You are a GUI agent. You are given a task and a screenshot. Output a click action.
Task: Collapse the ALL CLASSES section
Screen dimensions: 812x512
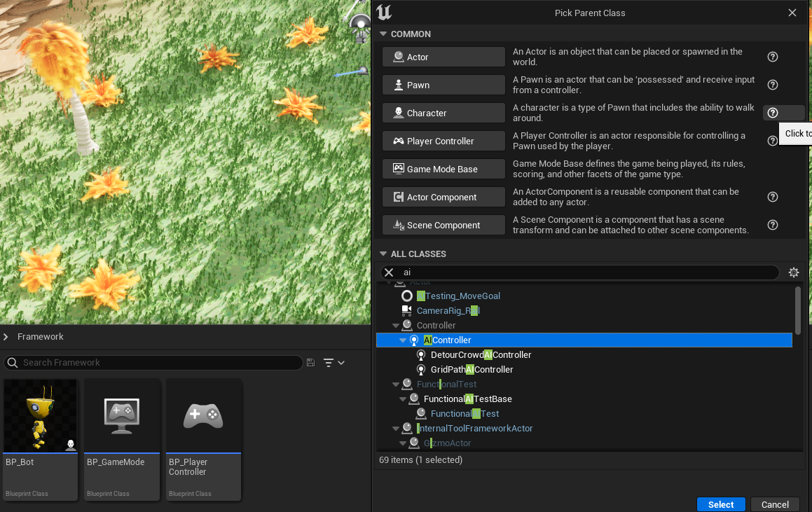tap(383, 254)
